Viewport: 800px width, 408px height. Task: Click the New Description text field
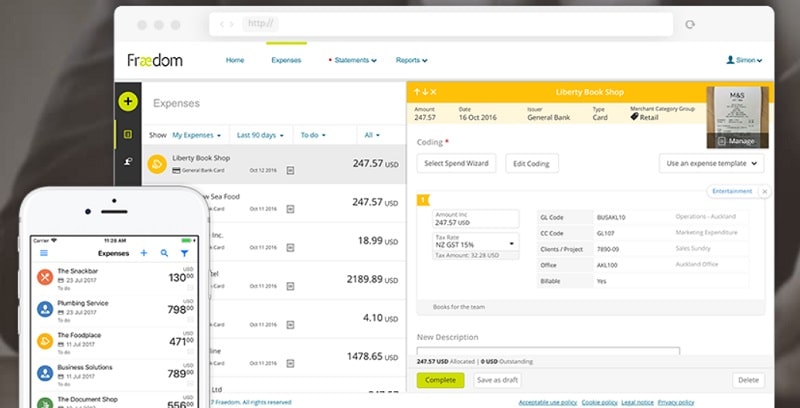click(548, 351)
